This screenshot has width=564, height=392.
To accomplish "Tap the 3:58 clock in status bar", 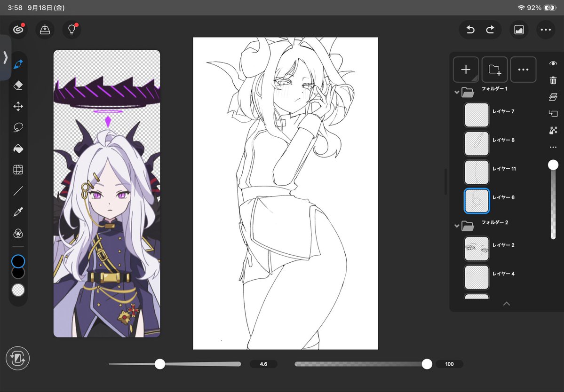I will [x=15, y=8].
